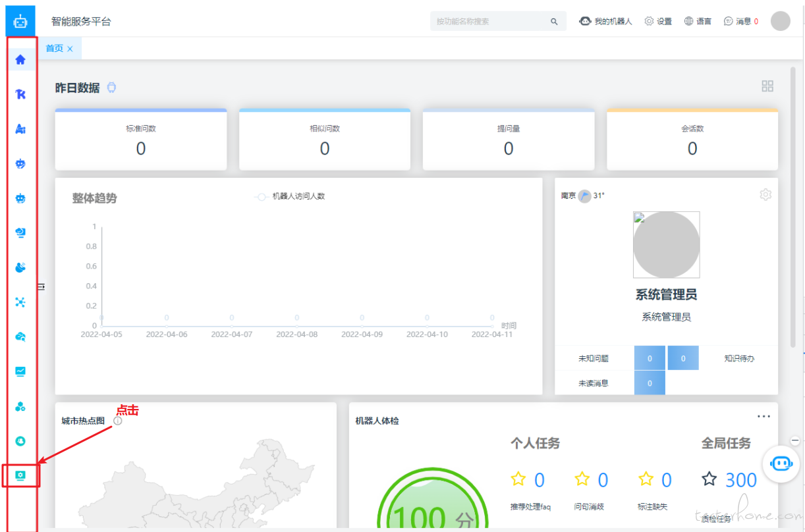805x532 pixels.
Task: Open 我的机器人 in the top bar
Action: [605, 21]
